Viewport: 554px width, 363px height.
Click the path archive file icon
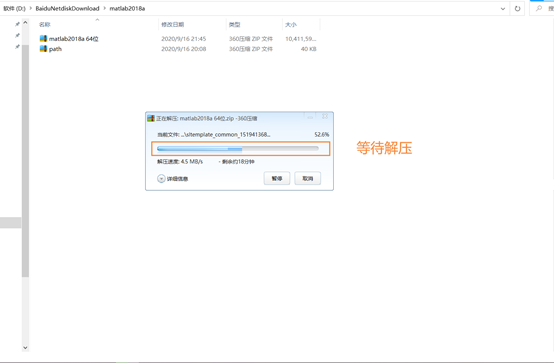click(x=43, y=49)
